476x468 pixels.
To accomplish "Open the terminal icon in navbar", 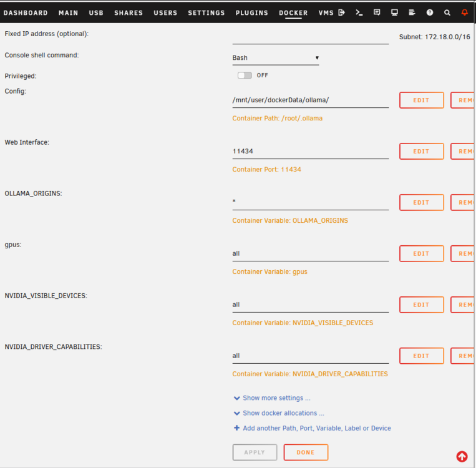I will [359, 12].
